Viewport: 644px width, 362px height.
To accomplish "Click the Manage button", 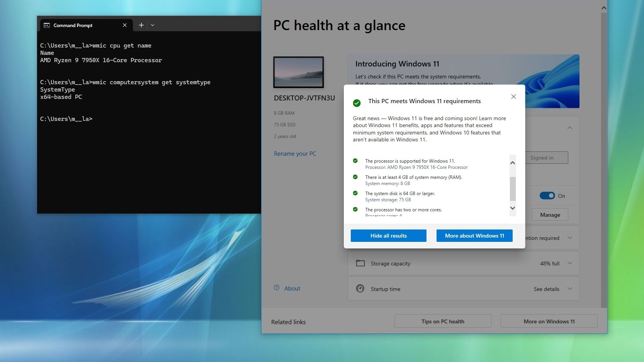I will (x=550, y=215).
